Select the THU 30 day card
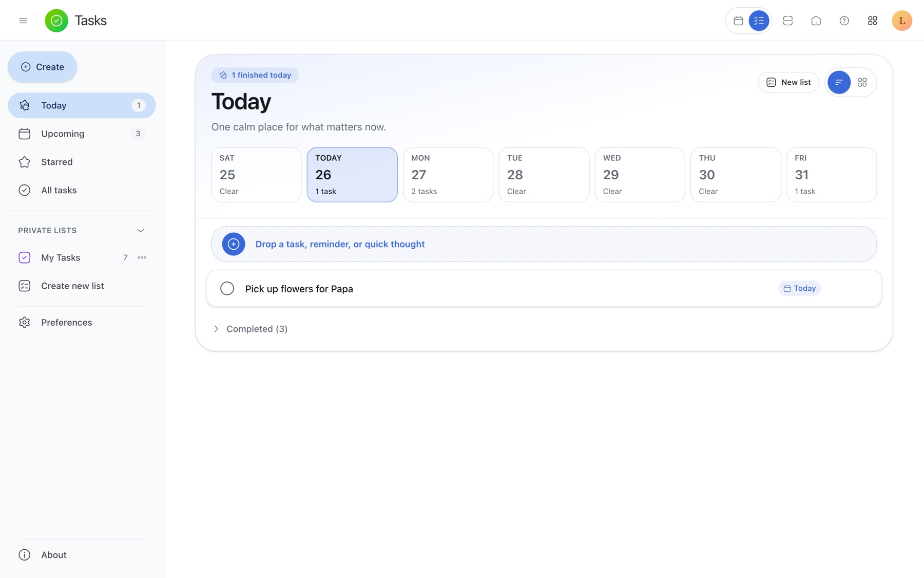Viewport: 924px width, 578px height. click(x=736, y=175)
